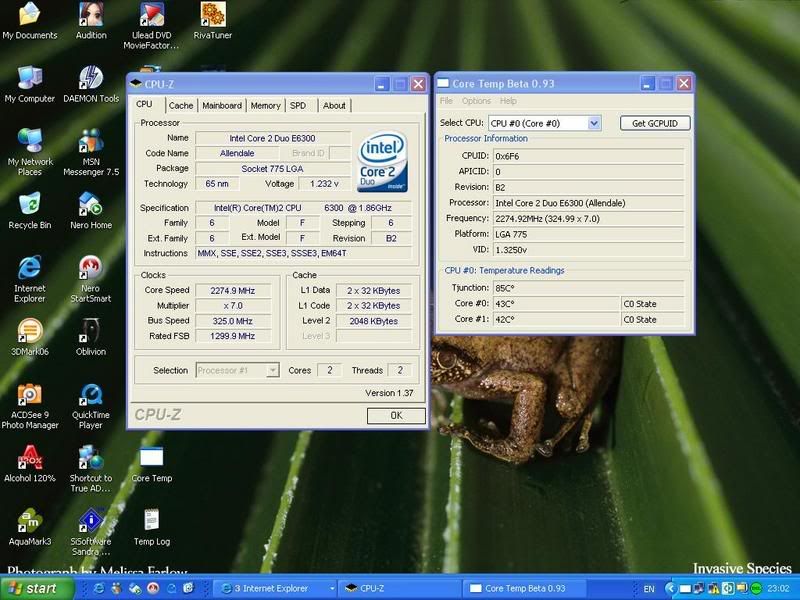
Task: Open the My Computer desktop icon
Action: tap(30, 84)
